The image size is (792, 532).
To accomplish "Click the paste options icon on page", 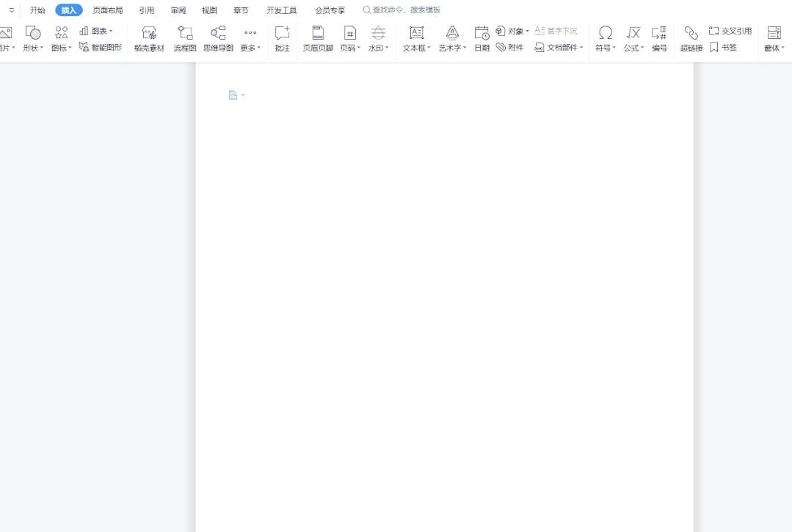I will 233,95.
